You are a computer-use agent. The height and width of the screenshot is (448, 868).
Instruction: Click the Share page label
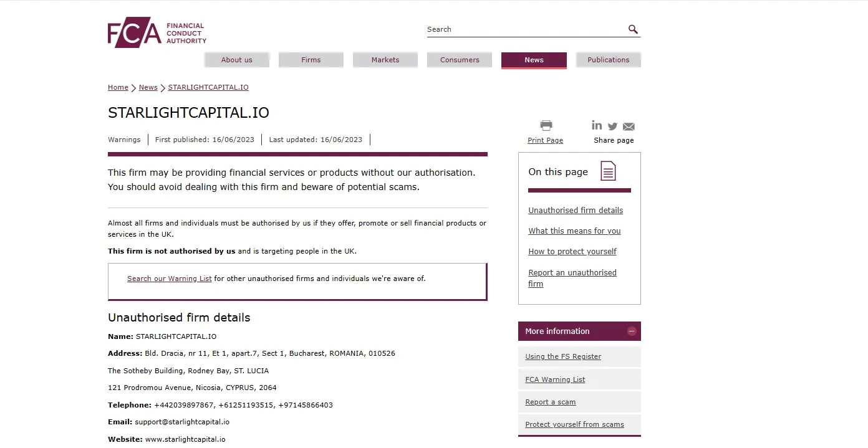[614, 140]
